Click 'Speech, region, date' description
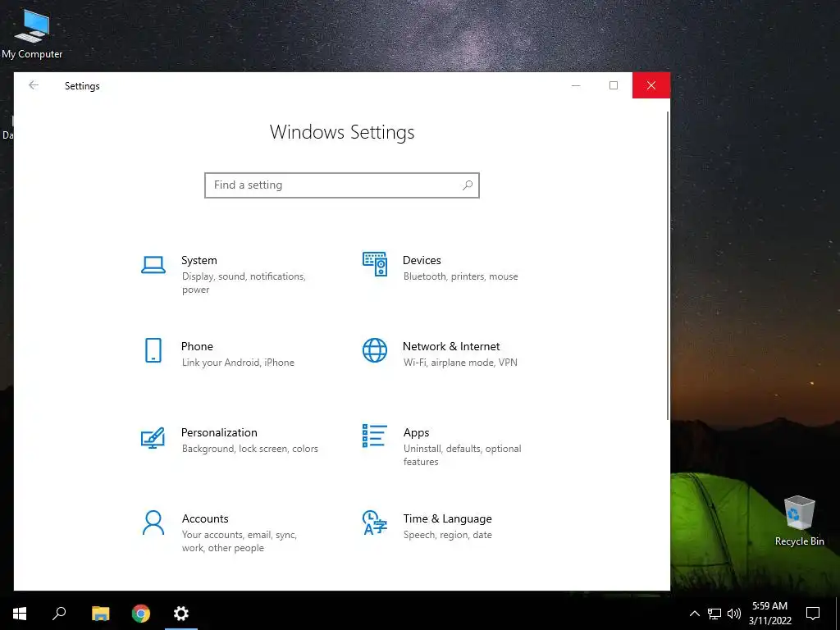This screenshot has width=840, height=630. pos(447,535)
